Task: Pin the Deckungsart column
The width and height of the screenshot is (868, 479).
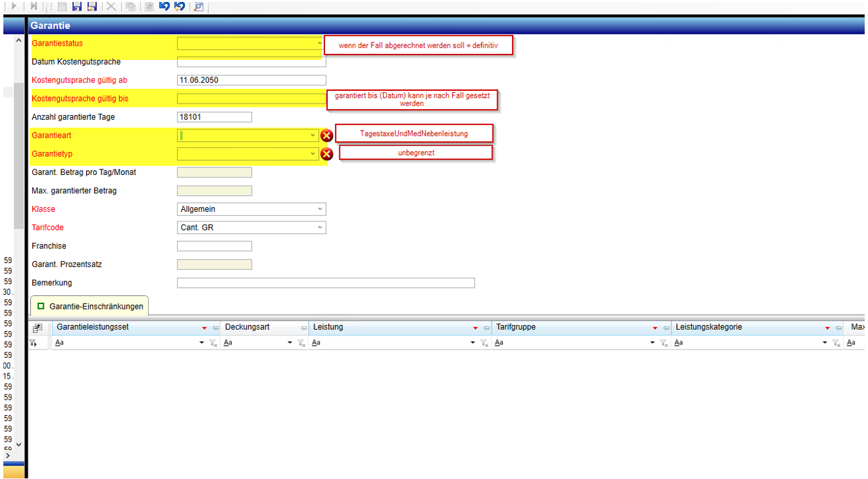Action: point(303,328)
